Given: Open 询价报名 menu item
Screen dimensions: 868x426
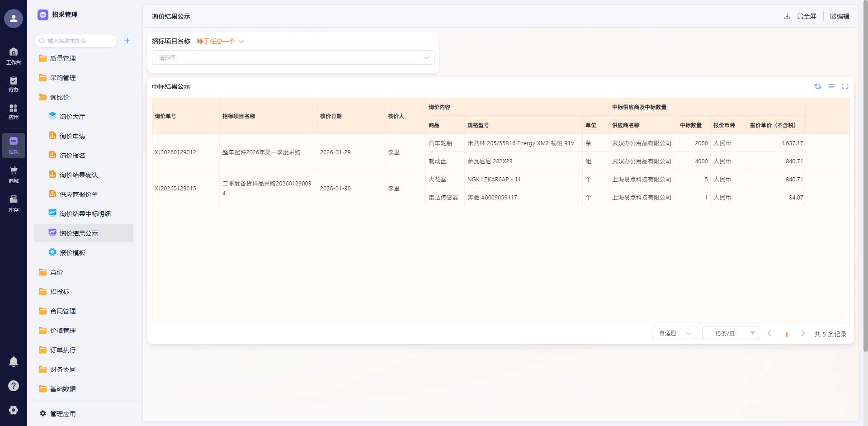Looking at the screenshot, I should pos(84,156).
